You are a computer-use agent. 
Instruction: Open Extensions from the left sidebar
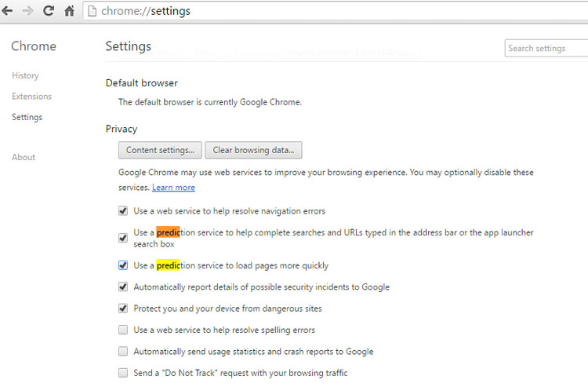pos(31,97)
